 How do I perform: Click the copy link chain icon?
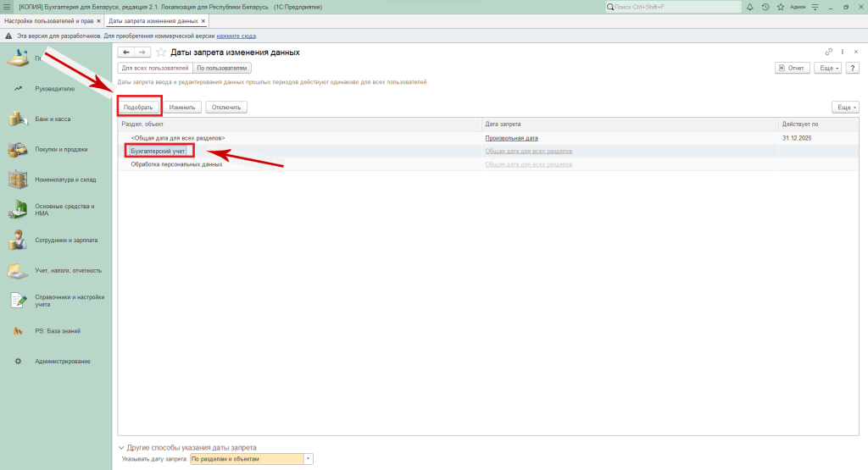click(x=829, y=53)
